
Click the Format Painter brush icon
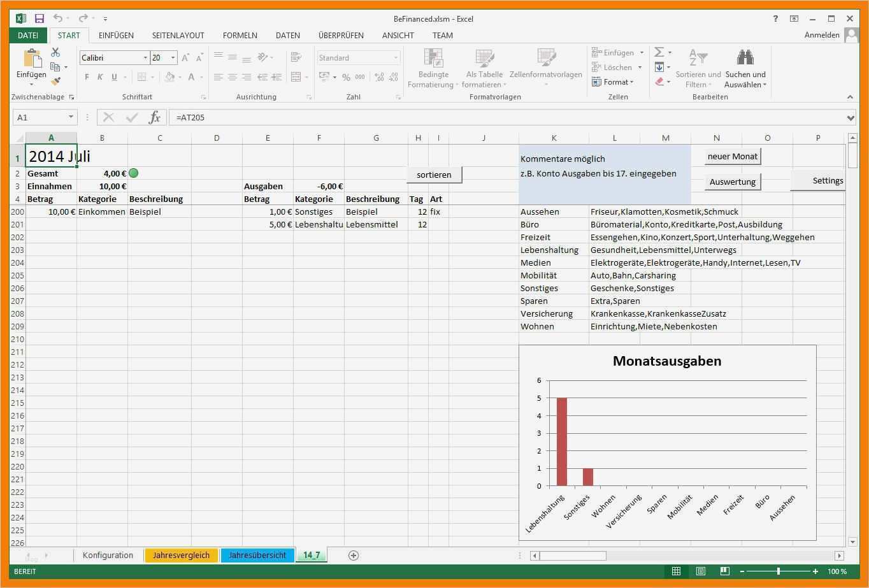coord(55,82)
